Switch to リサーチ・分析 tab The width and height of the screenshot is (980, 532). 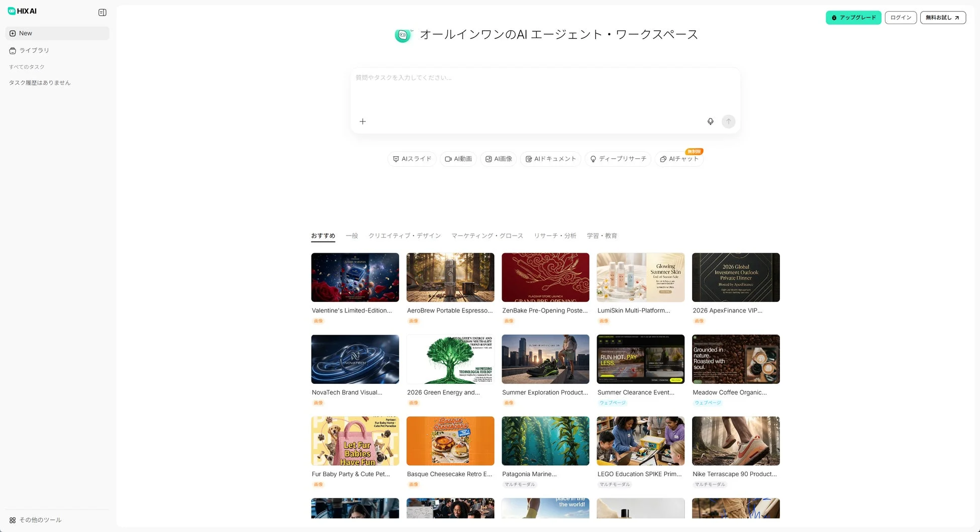click(x=555, y=236)
